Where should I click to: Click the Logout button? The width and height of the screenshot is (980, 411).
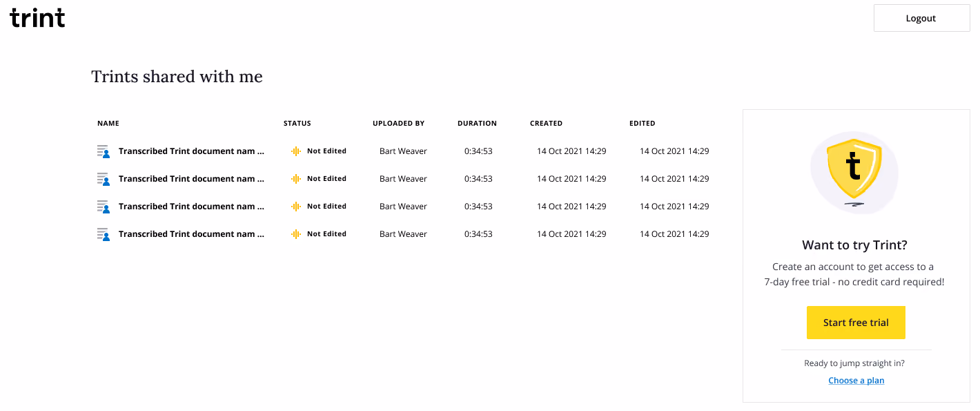coord(921,18)
